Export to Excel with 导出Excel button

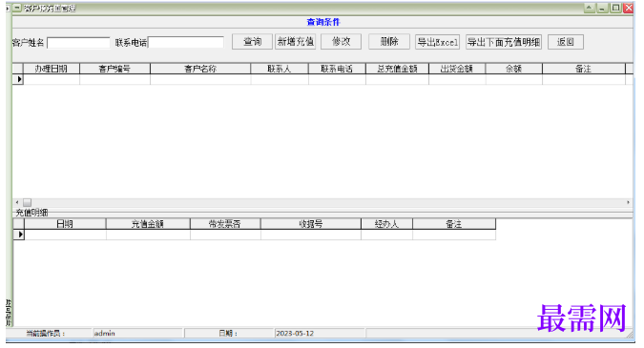click(437, 42)
